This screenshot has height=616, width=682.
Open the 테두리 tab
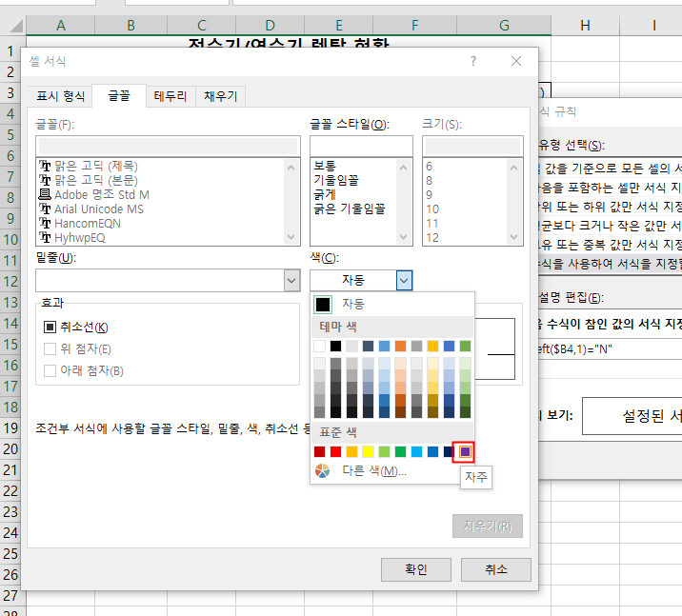point(170,96)
